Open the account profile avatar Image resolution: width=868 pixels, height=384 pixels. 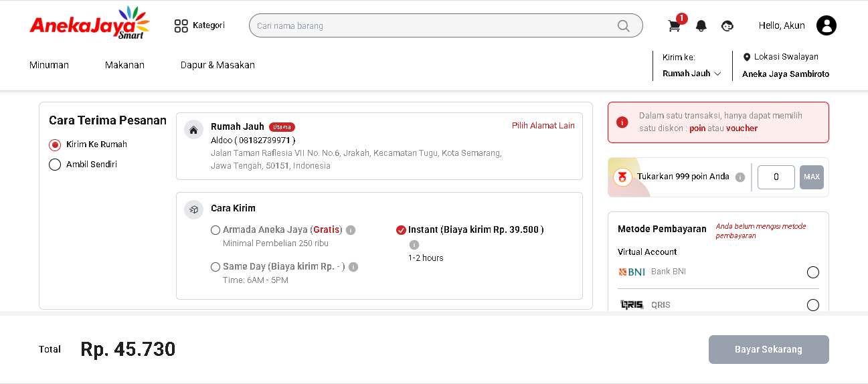(827, 25)
